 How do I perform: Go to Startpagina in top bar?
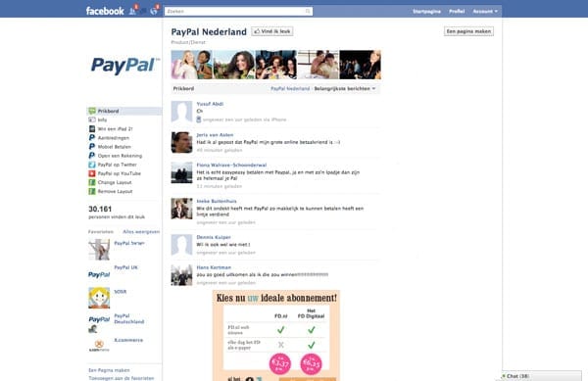coord(426,11)
